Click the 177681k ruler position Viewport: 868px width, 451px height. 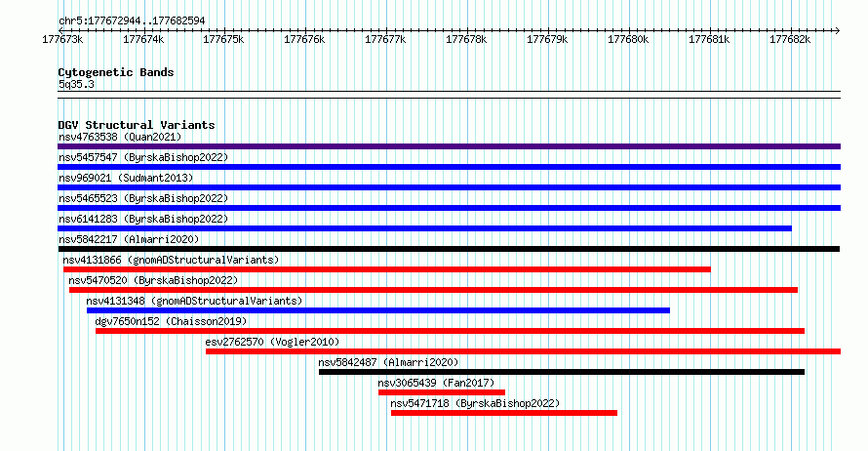pos(709,40)
